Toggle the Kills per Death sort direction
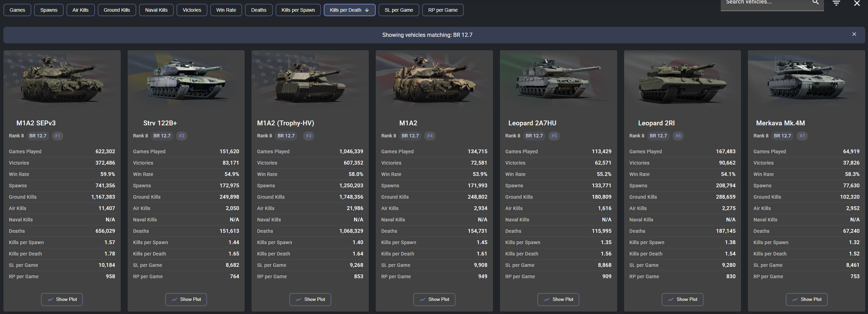The height and width of the screenshot is (314, 868). 350,10
